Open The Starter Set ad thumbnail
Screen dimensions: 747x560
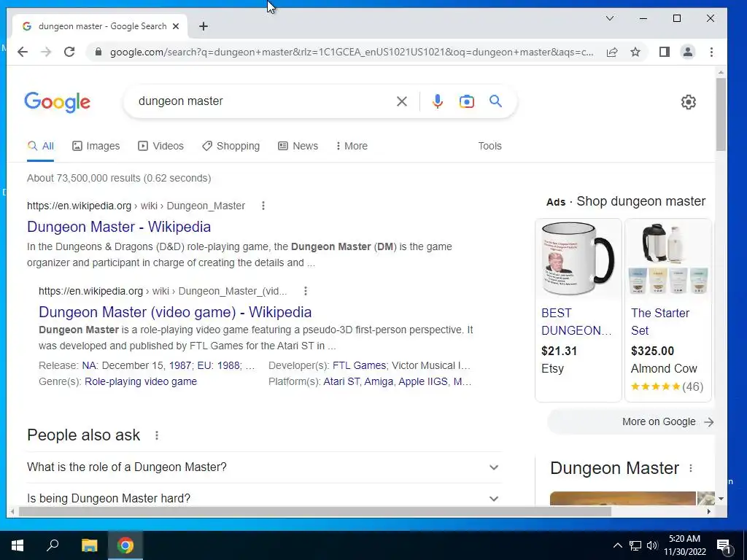coord(668,260)
